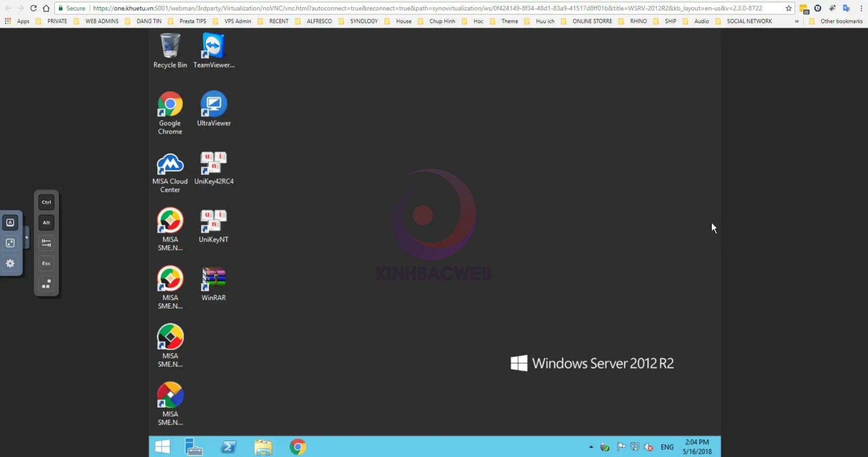Reload the browser page

coord(33,8)
